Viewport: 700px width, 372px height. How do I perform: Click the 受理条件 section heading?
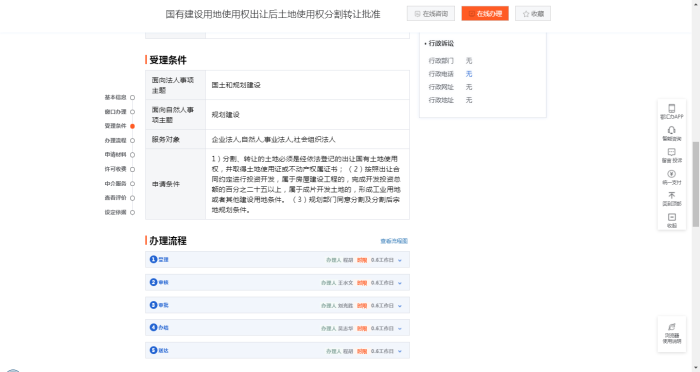pyautogui.click(x=168, y=60)
